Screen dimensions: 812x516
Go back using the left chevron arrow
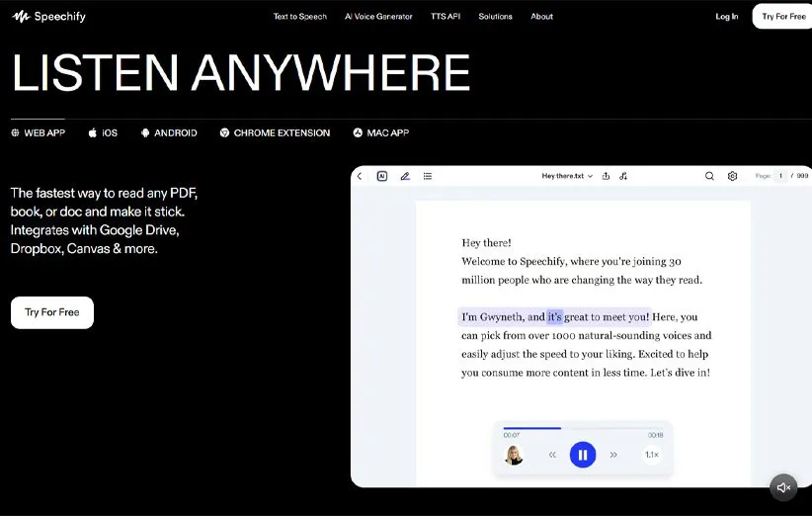tap(360, 176)
